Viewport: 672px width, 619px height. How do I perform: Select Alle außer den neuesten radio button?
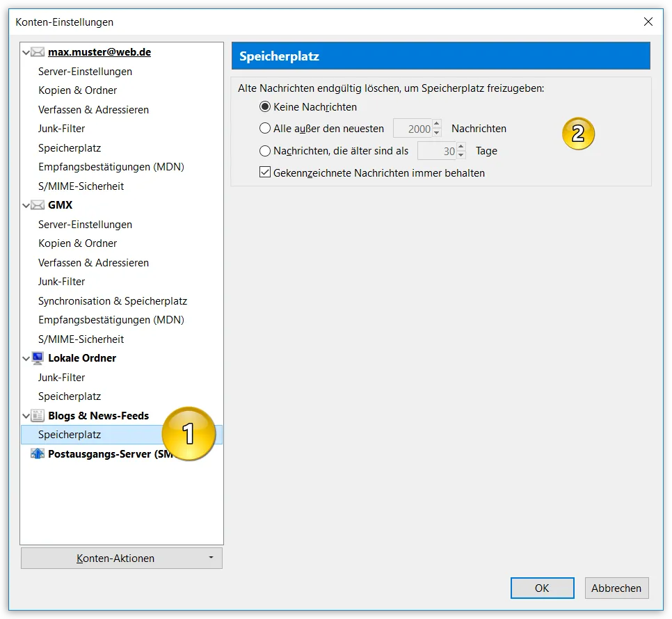pyautogui.click(x=265, y=128)
